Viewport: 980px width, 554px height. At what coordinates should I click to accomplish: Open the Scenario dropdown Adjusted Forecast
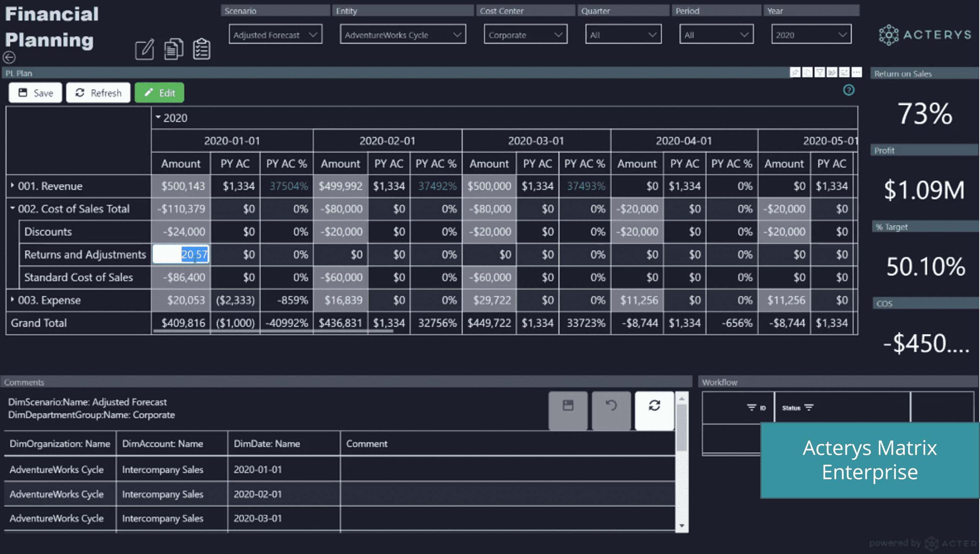276,34
